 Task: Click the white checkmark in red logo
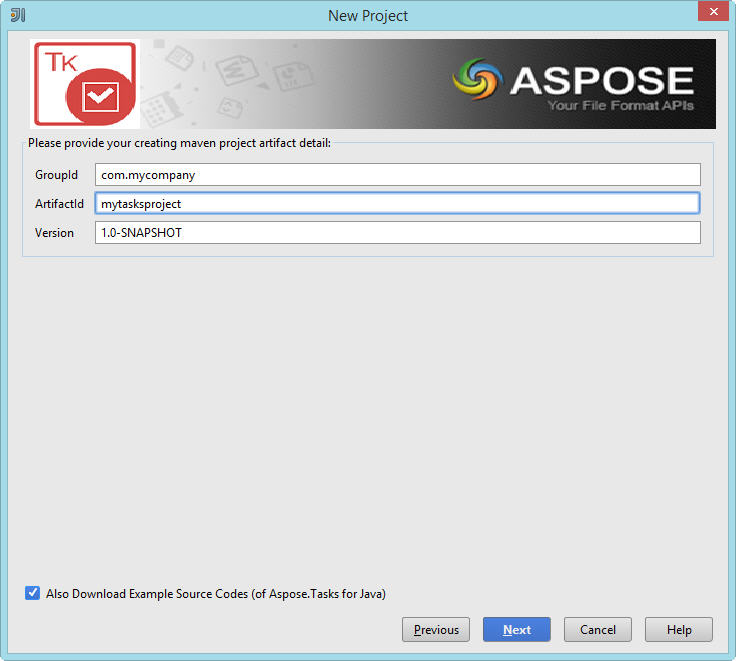[100, 98]
